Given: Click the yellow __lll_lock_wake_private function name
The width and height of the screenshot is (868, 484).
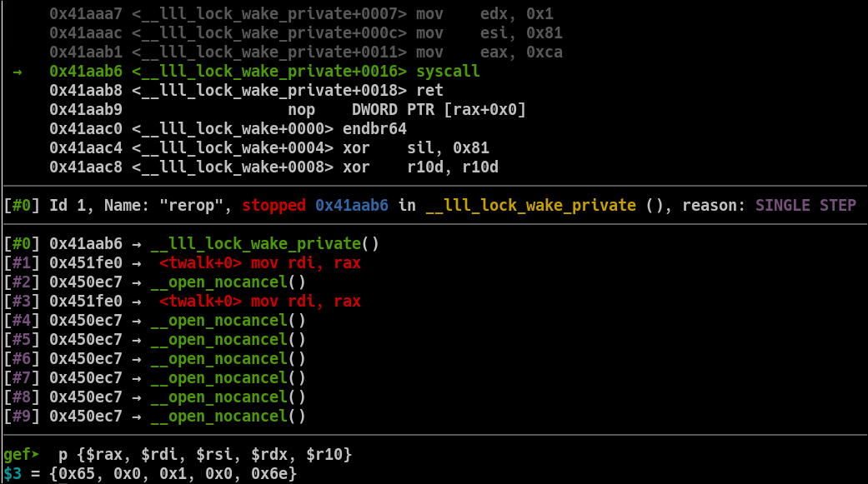Looking at the screenshot, I should click(530, 205).
